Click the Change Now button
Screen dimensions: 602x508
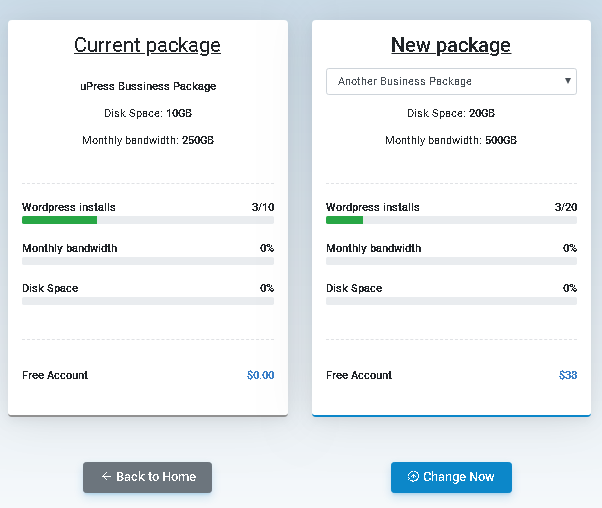pos(451,477)
